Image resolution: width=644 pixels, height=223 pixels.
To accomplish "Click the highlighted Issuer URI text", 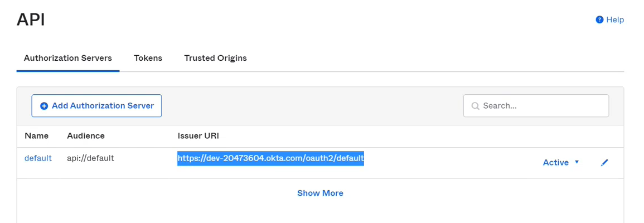I will 270,159.
